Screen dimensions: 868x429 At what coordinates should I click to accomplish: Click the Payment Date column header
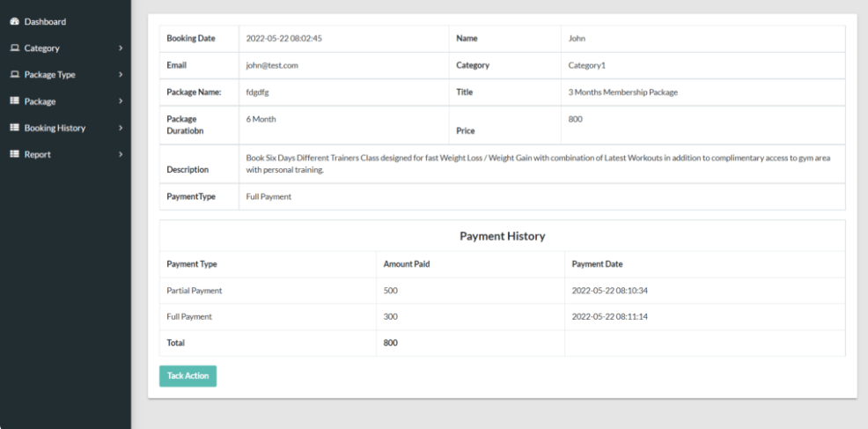click(x=597, y=264)
